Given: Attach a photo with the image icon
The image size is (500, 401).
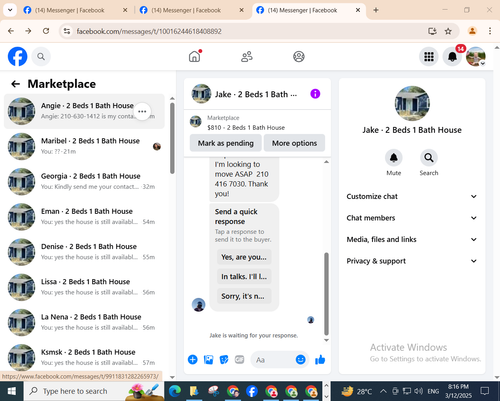Looking at the screenshot, I should coord(208,359).
